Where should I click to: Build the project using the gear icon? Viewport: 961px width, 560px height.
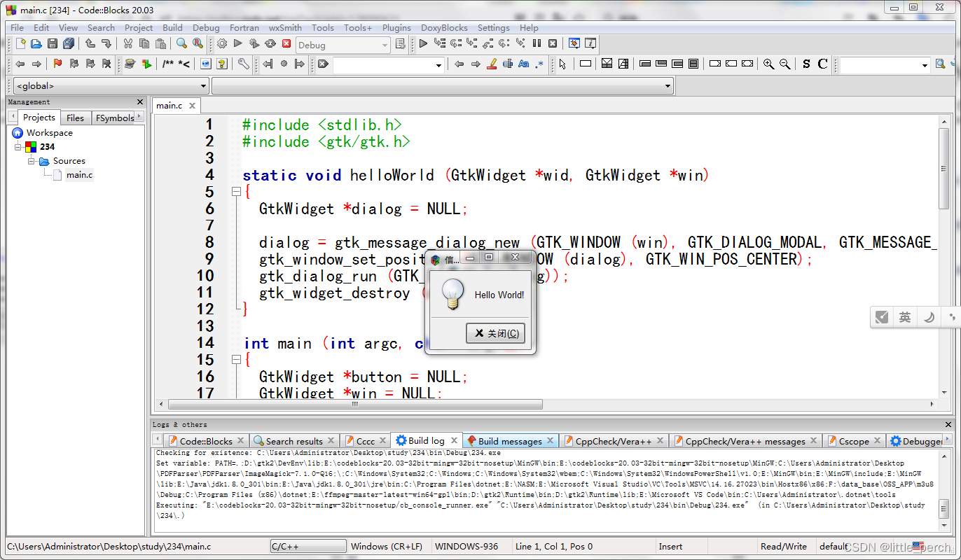pos(221,43)
